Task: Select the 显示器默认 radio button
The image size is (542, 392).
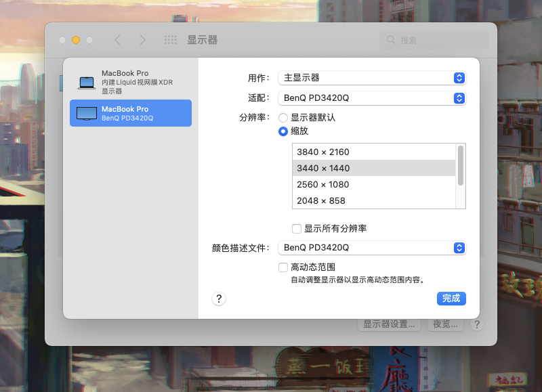Action: (x=283, y=118)
